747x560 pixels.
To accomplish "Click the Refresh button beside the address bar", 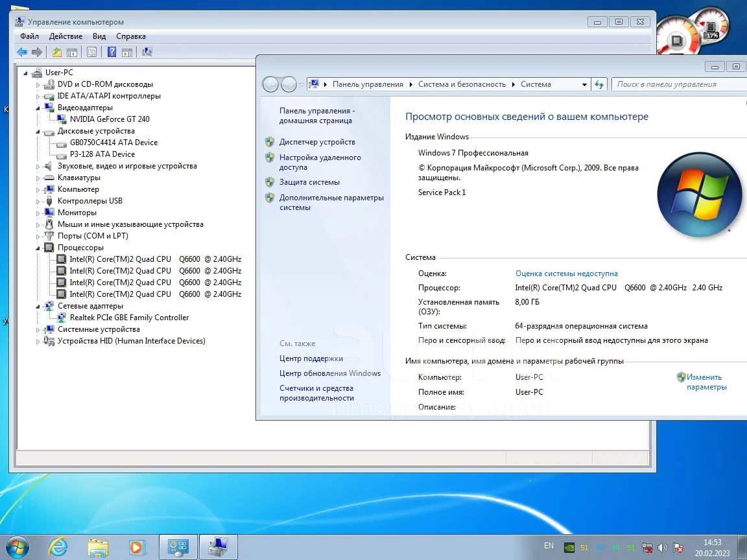I will (x=599, y=84).
